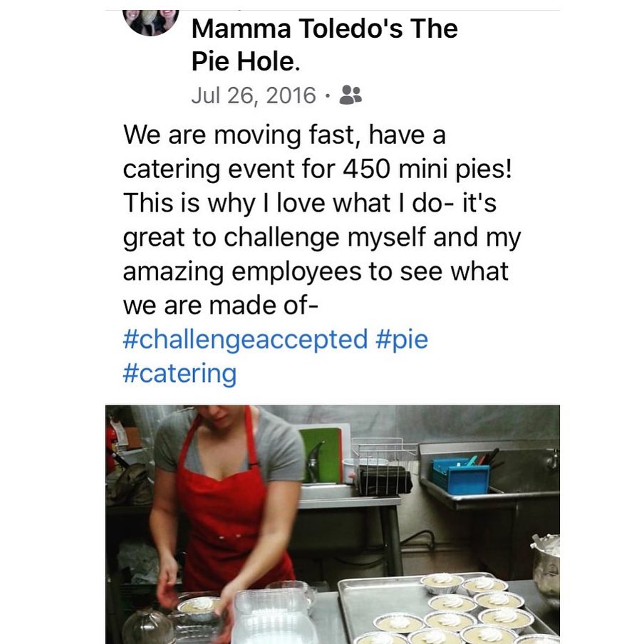Click the metal mixing bowl at photo edge
Viewport: 644px width, 644px height.
[x=546, y=569]
